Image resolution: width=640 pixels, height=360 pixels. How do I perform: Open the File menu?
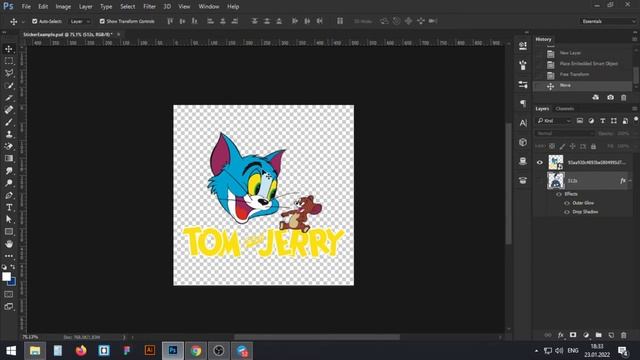(26, 7)
